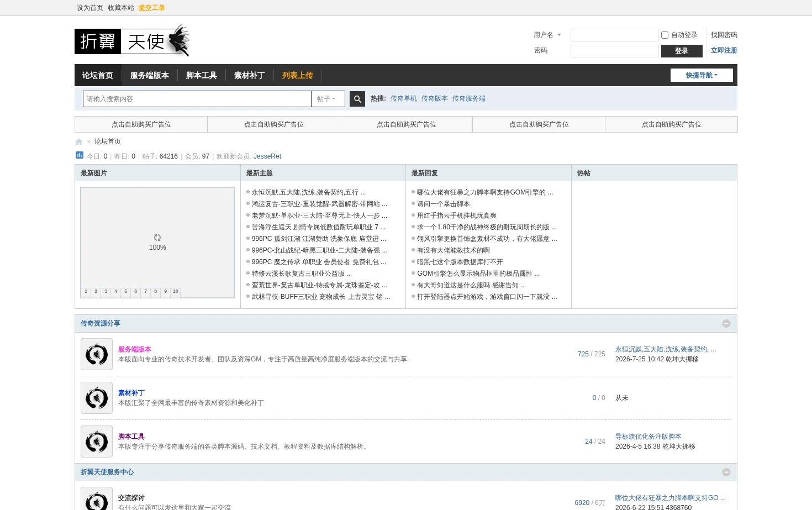The image size is (812, 510).
Task: Open 脚本工具 forum icon
Action: (97, 441)
